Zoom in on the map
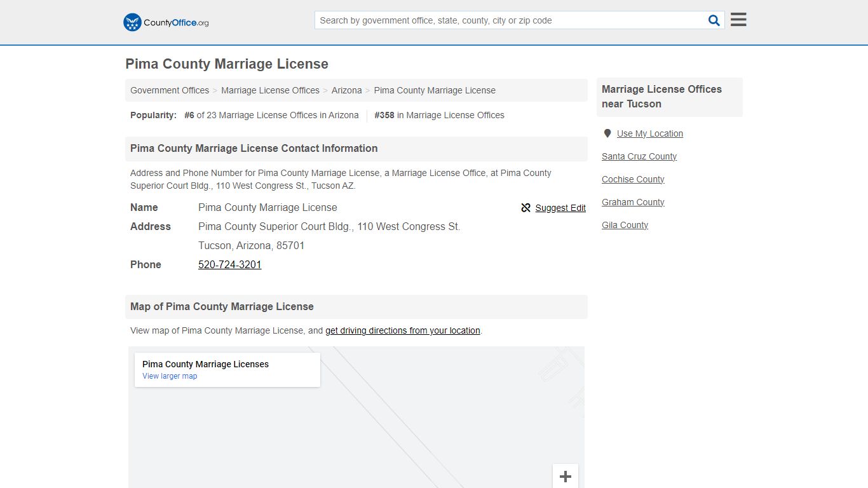 pyautogui.click(x=566, y=477)
